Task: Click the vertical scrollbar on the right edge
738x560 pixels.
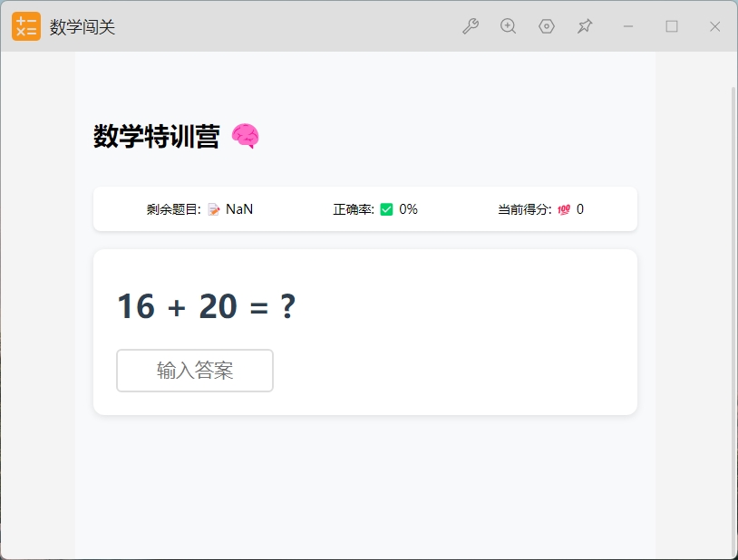Action: coord(733,317)
